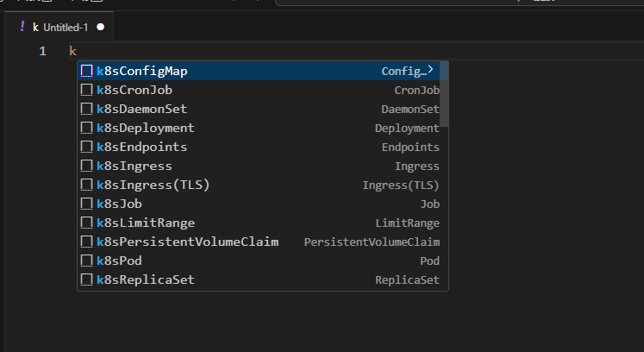Select the Untitled-1 editor tab
The height and width of the screenshot is (352, 644).
point(60,27)
